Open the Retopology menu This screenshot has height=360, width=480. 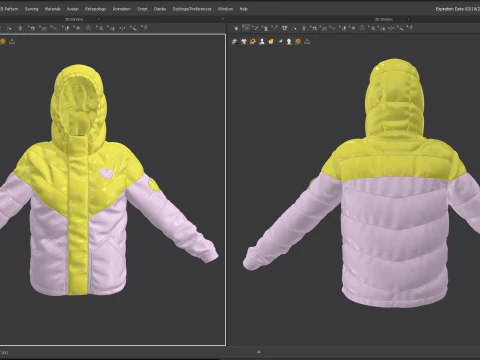(95, 9)
